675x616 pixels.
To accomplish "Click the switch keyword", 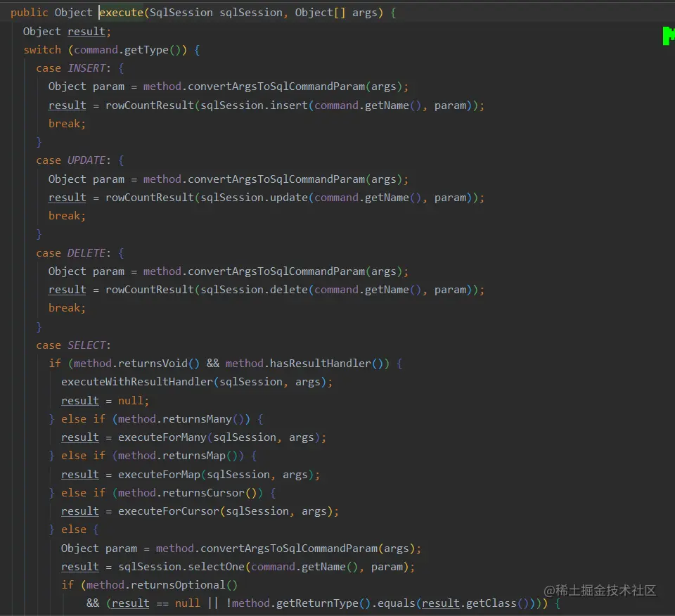I will pyautogui.click(x=41, y=49).
